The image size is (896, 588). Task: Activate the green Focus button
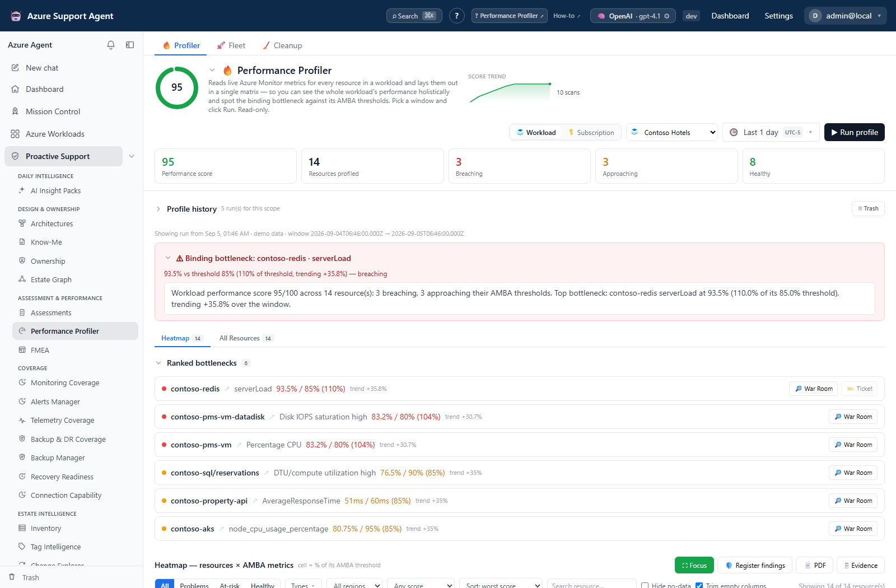(x=694, y=565)
